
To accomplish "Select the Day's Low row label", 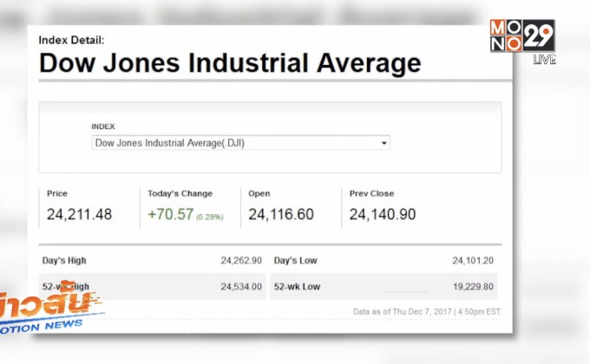I will click(295, 260).
